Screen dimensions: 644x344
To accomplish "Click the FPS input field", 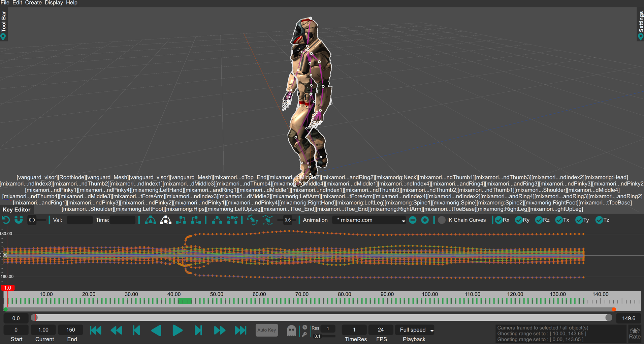I will pos(381,330).
